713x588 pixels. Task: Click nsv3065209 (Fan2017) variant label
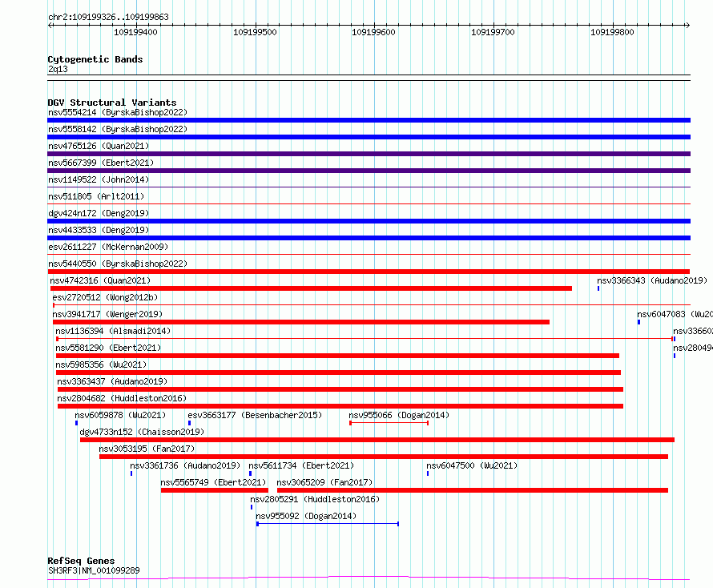[x=324, y=482]
